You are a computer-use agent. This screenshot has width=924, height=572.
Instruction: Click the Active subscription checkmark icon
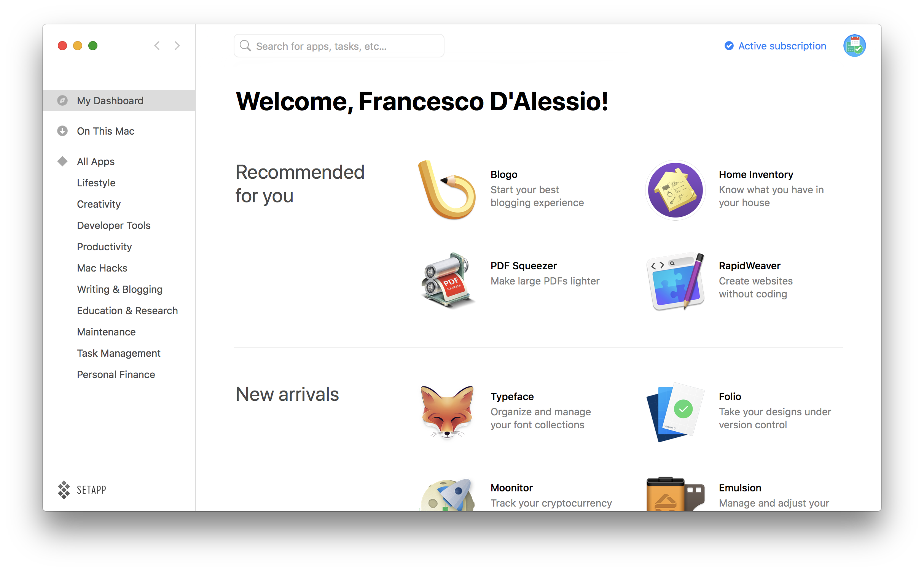click(729, 46)
